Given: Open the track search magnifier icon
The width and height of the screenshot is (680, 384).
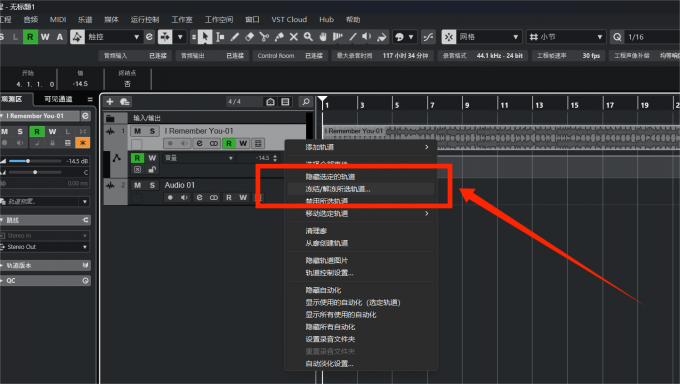Looking at the screenshot, I should pos(306,102).
